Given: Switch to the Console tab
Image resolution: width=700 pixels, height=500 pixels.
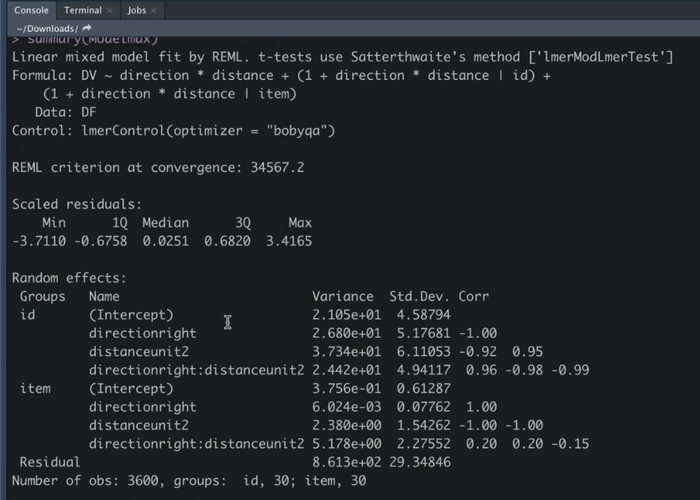Looking at the screenshot, I should click(x=31, y=10).
